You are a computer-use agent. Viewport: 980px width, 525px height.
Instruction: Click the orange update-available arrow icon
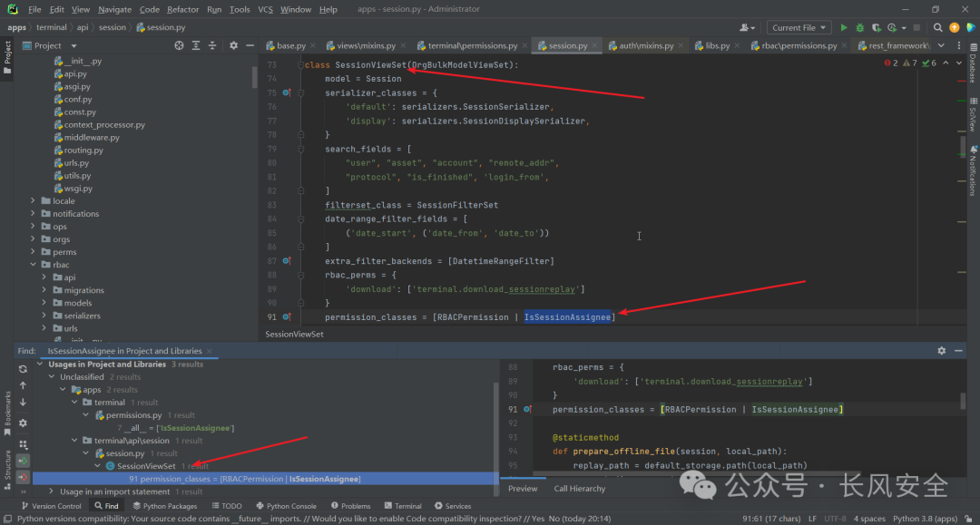pos(955,27)
